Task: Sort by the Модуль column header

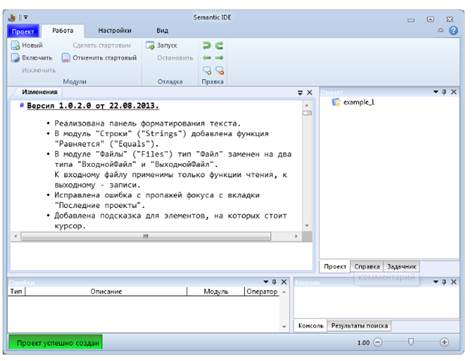Action: [216, 291]
